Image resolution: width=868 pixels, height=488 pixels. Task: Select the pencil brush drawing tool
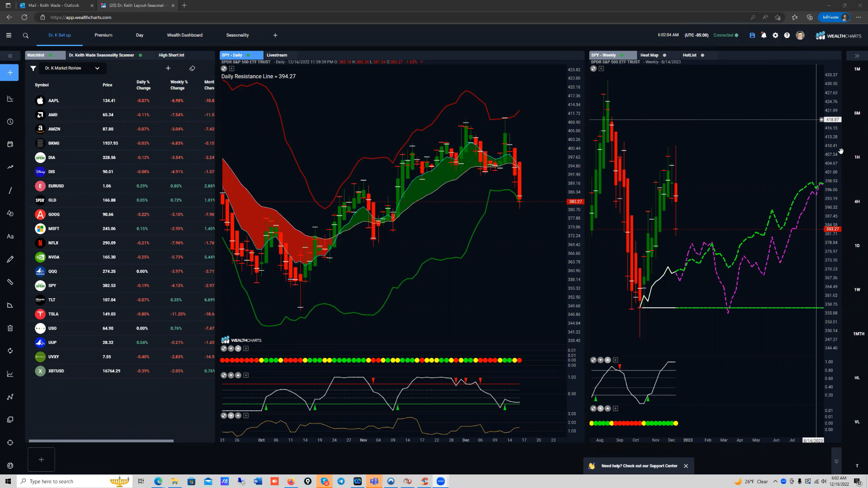point(10,259)
